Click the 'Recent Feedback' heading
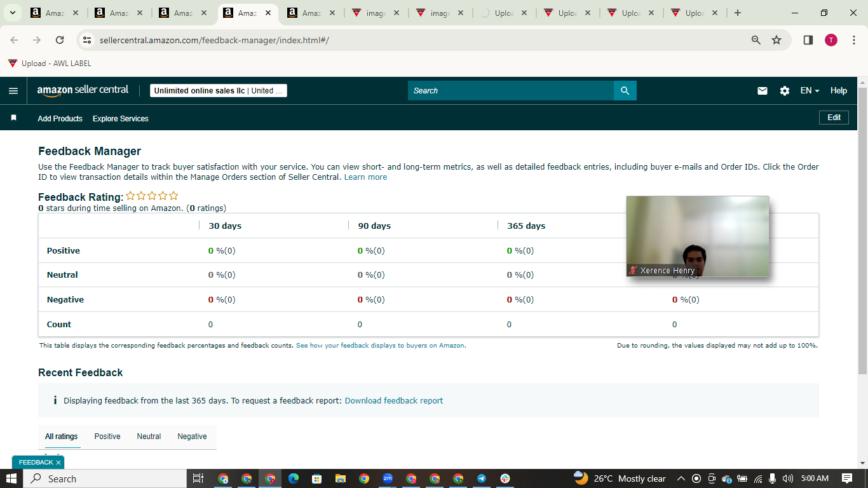 pos(81,373)
